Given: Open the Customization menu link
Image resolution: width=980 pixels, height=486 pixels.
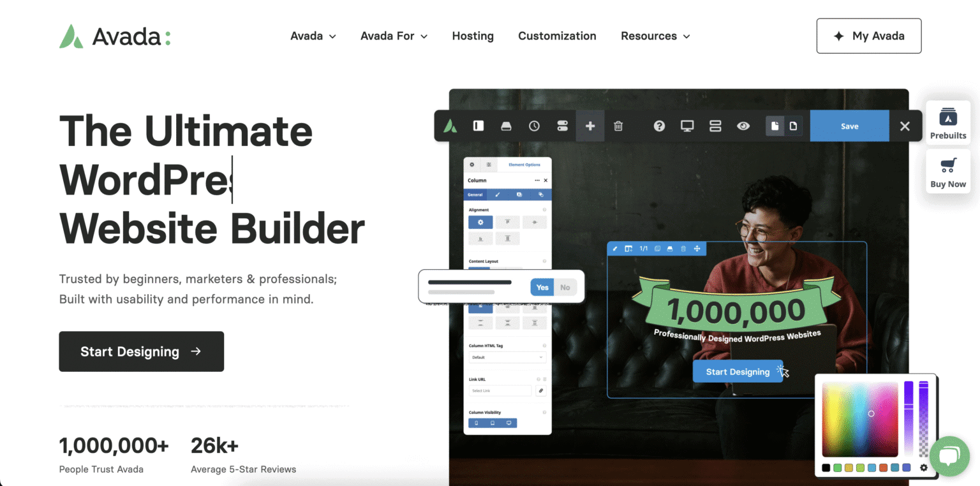Looking at the screenshot, I should [557, 36].
